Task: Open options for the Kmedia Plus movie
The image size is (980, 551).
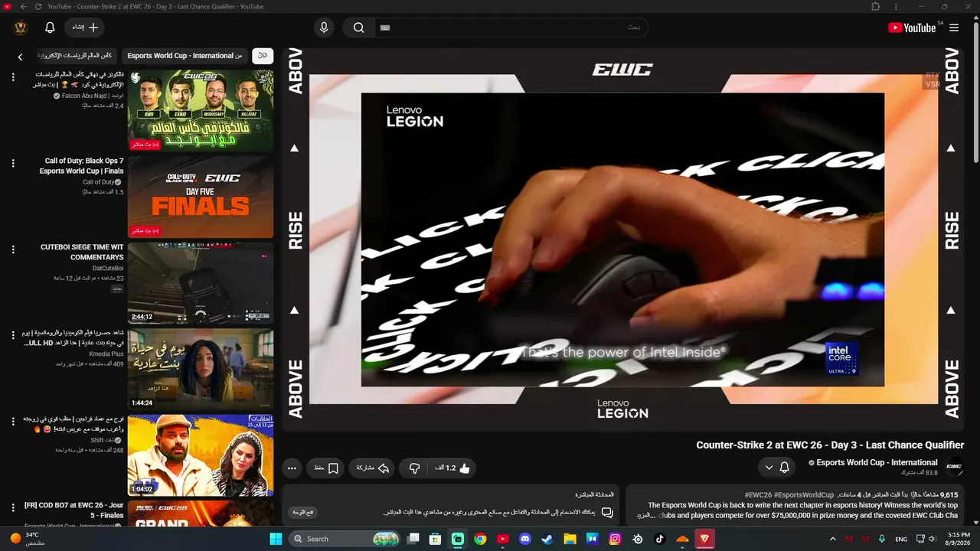Action: (13, 335)
